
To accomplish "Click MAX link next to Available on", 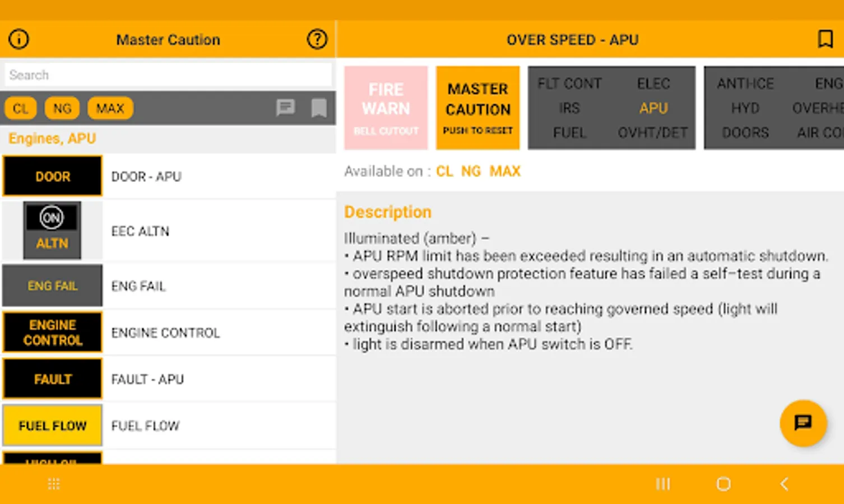I will click(x=505, y=171).
